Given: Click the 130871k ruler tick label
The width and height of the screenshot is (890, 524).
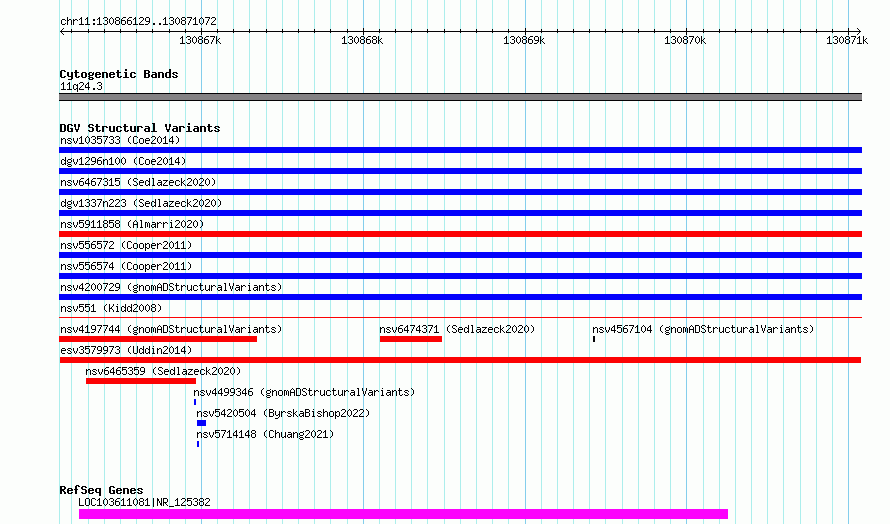Looking at the screenshot, I should point(847,40).
